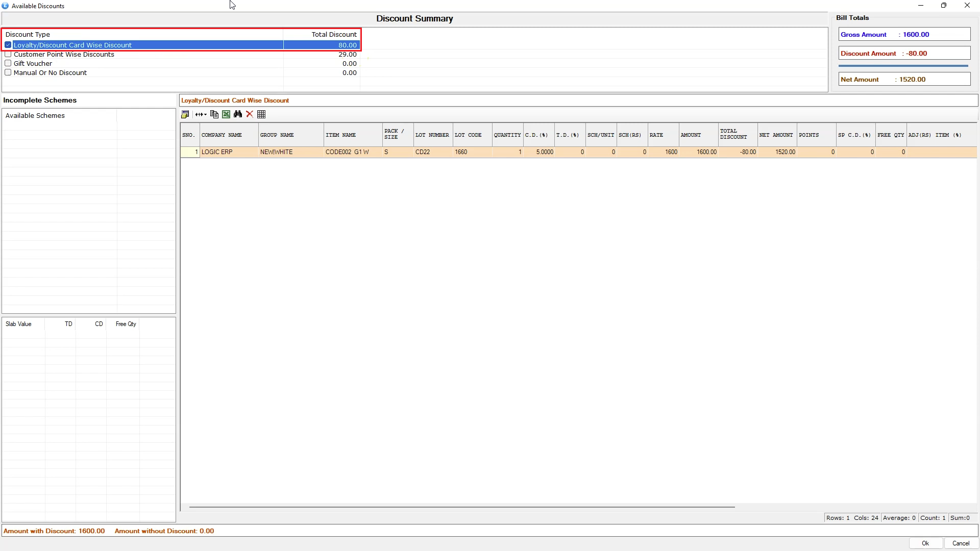Export grid to Excel icon

point(226,114)
